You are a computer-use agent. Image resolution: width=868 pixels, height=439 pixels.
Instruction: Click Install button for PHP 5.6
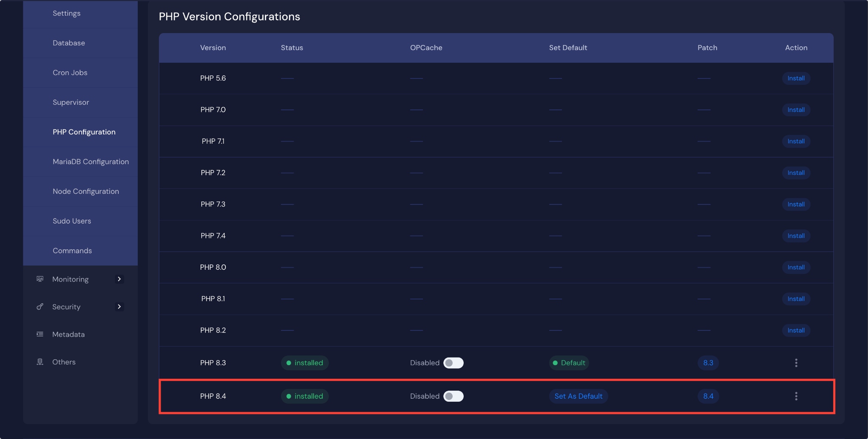796,78
